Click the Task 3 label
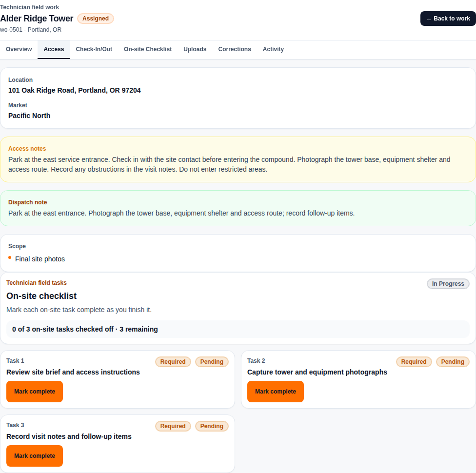 pyautogui.click(x=15, y=425)
